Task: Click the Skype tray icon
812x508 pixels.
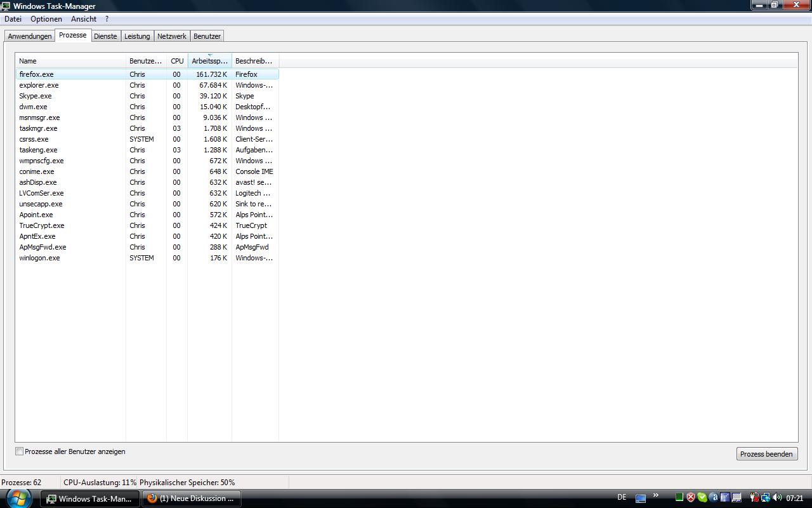Action: click(x=702, y=497)
